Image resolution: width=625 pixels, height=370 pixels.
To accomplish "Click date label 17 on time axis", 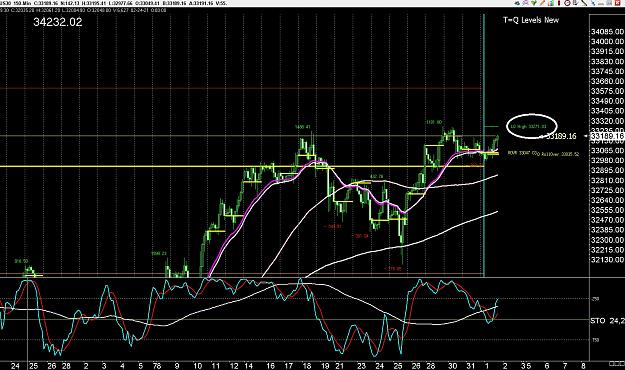I will (x=288, y=365).
